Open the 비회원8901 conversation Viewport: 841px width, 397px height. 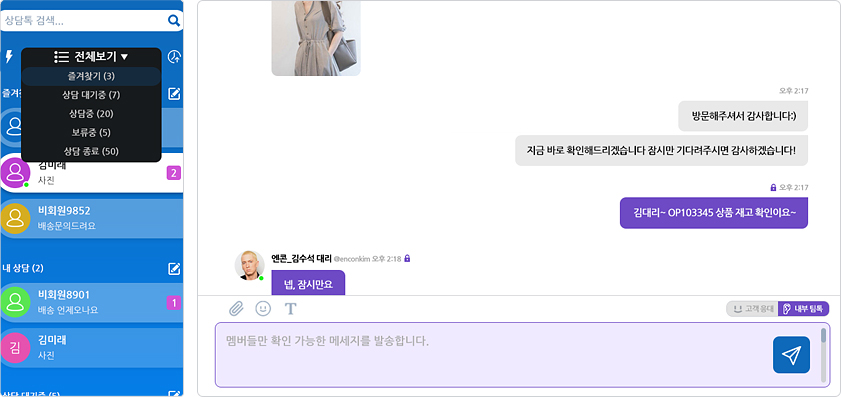(92, 303)
